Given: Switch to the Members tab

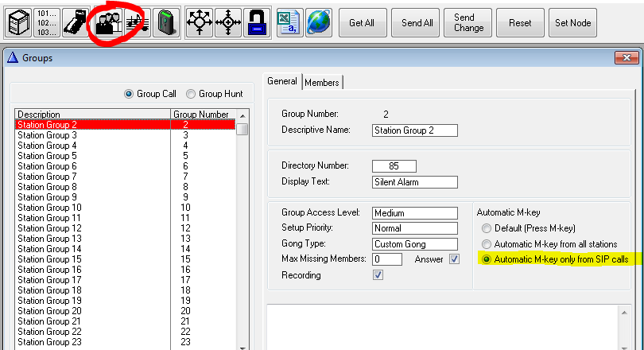Looking at the screenshot, I should [322, 83].
